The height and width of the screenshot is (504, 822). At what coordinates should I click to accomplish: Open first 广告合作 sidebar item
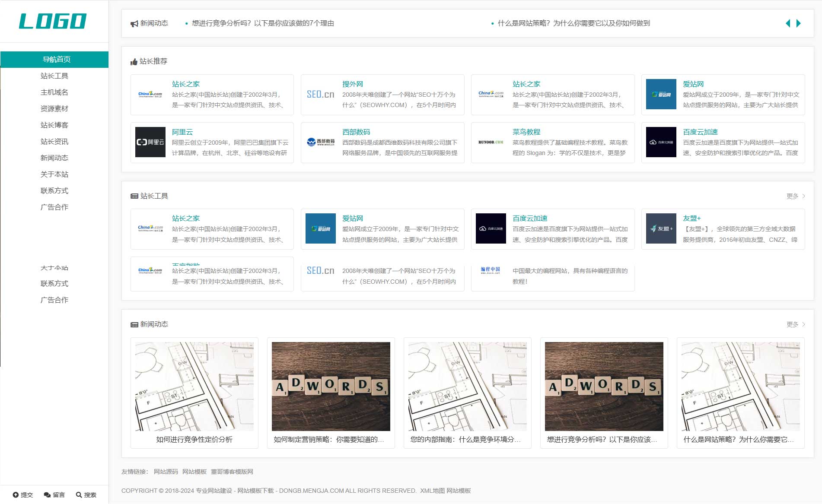(54, 207)
